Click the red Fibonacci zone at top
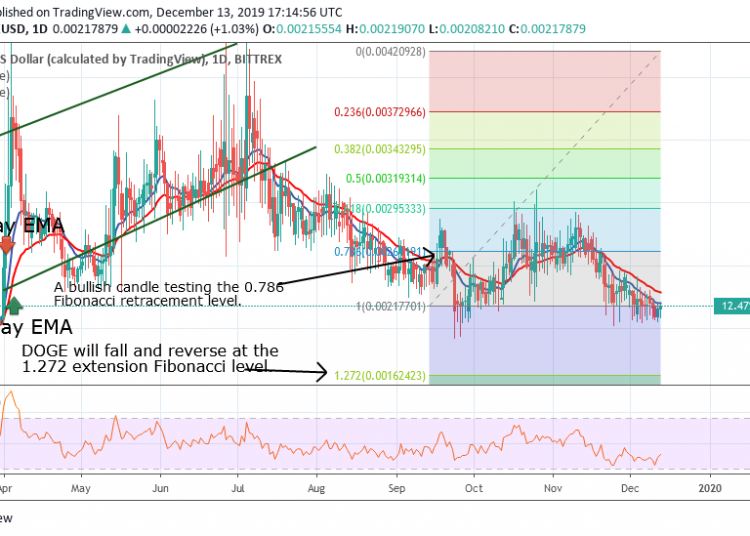Screen dimensions: 750x536 (x=545, y=80)
